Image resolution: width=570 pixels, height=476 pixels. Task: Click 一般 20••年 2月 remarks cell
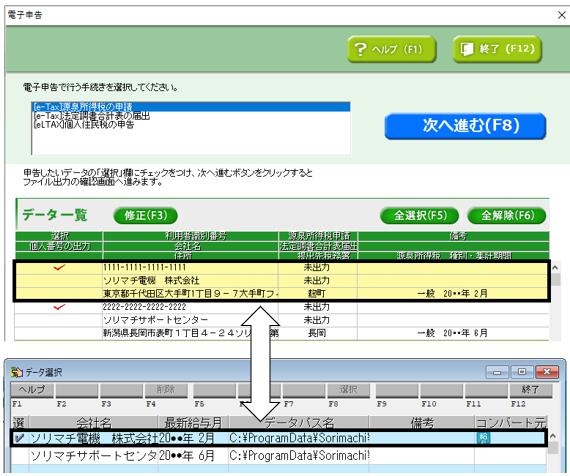[453, 293]
